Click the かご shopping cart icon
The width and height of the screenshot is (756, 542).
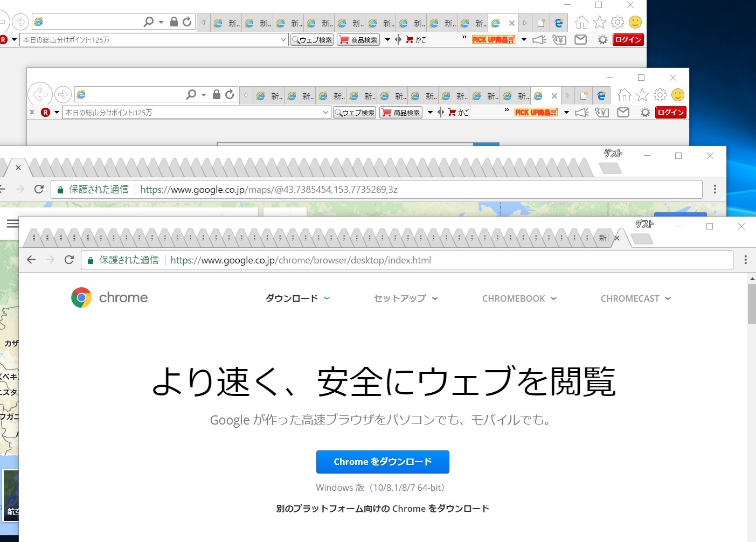coord(408,39)
